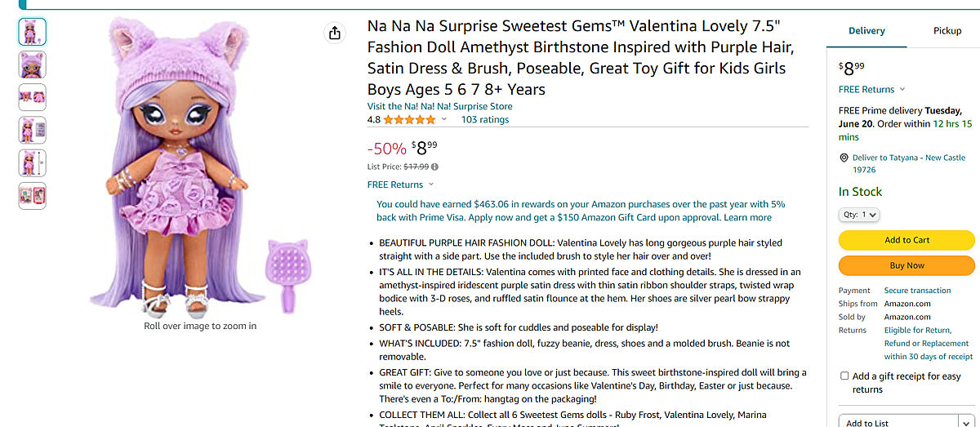Screen dimensions: 980x427
Task: Select the fourth product thumbnail
Action: pos(33,130)
